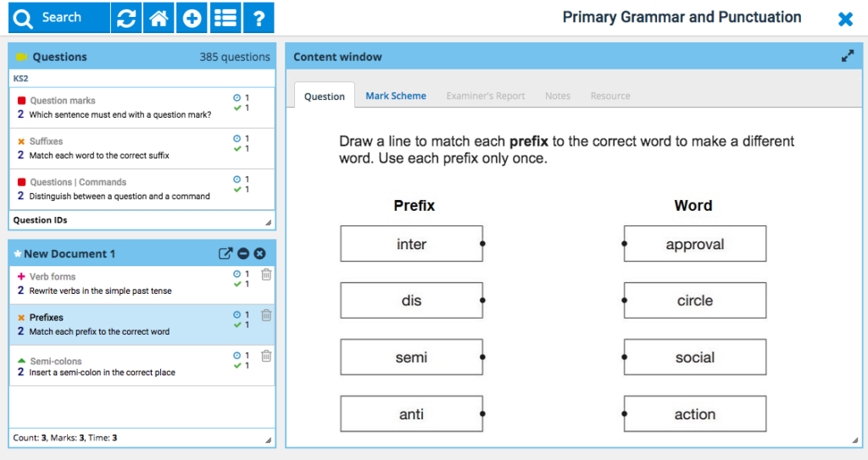Click the Search field

(x=58, y=18)
